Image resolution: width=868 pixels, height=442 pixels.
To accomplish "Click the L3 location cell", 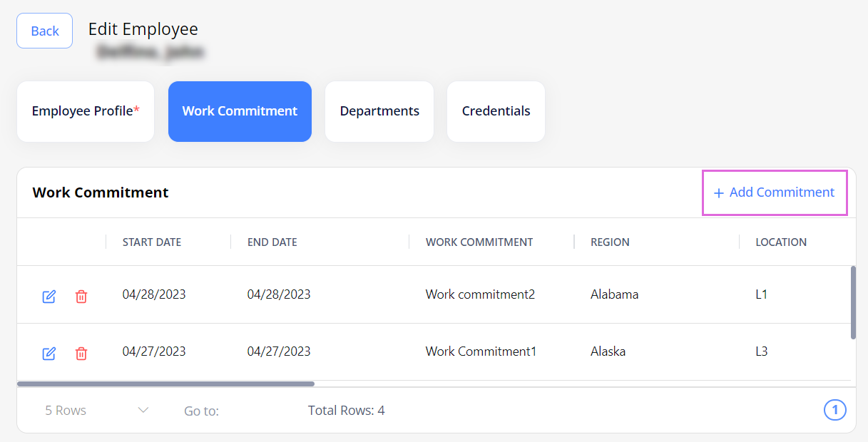I will click(x=762, y=351).
